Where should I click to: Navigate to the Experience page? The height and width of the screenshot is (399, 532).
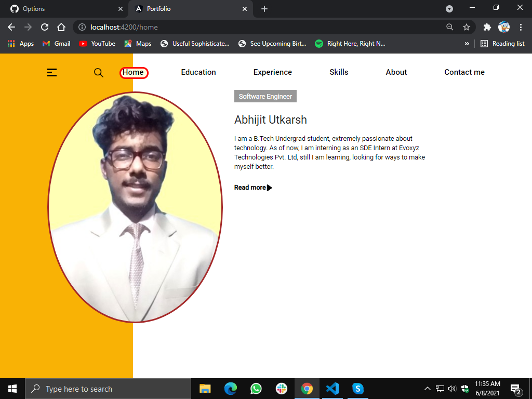pyautogui.click(x=272, y=72)
